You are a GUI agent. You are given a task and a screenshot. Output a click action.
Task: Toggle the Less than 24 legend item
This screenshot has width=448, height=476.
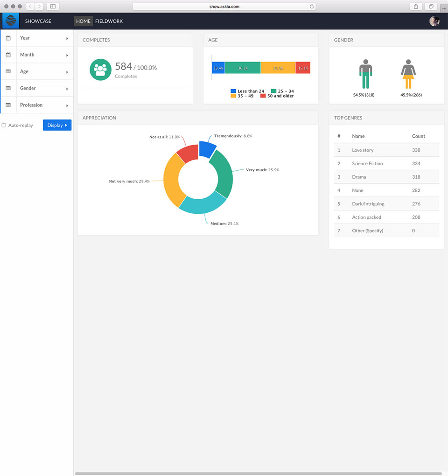[x=247, y=91]
